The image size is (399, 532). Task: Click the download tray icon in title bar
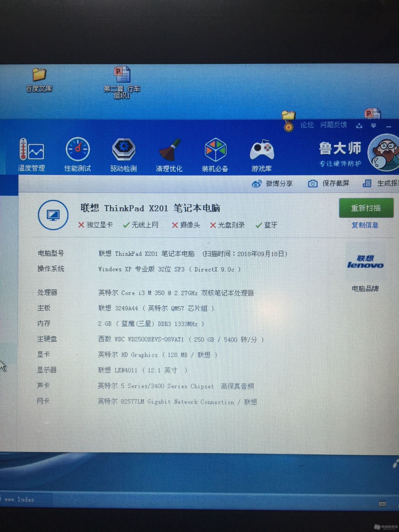pos(359,125)
